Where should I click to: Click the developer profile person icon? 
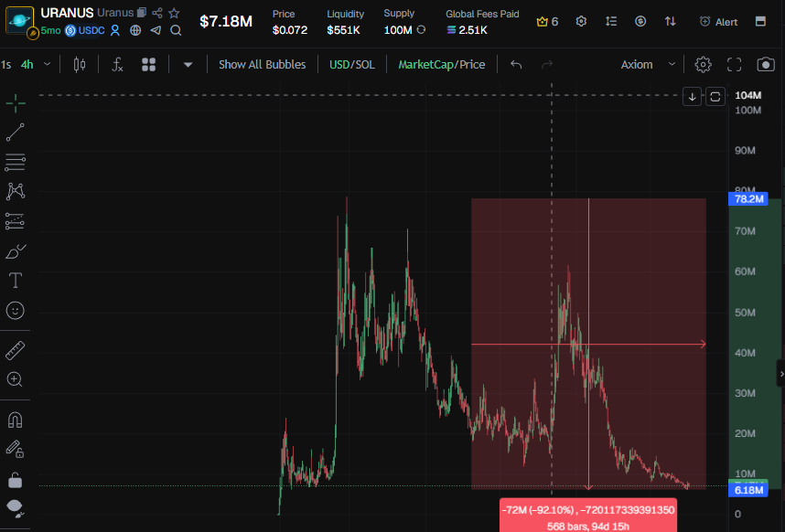(115, 30)
